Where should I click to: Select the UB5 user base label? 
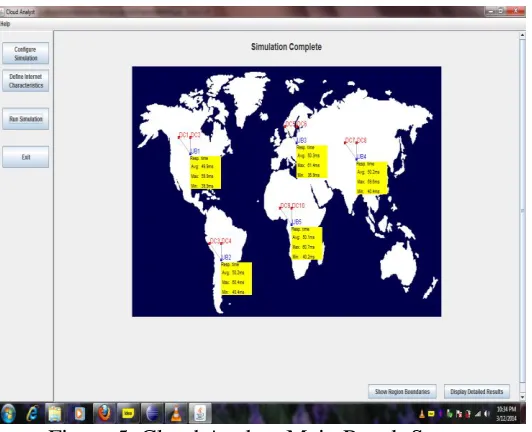[x=297, y=222]
